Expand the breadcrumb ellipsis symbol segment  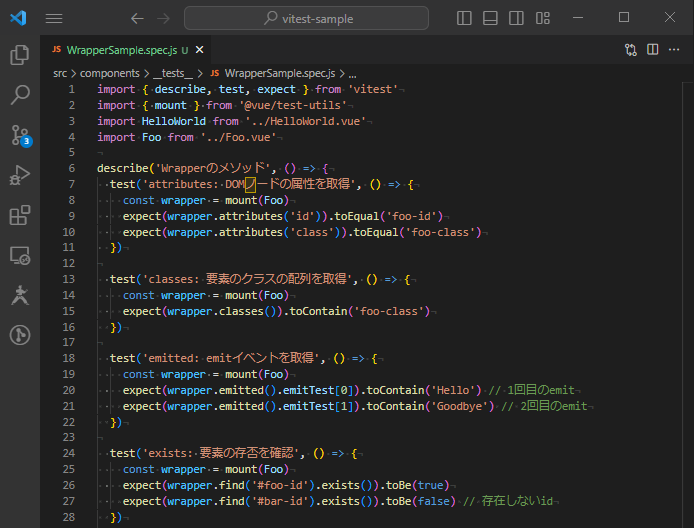tap(352, 74)
